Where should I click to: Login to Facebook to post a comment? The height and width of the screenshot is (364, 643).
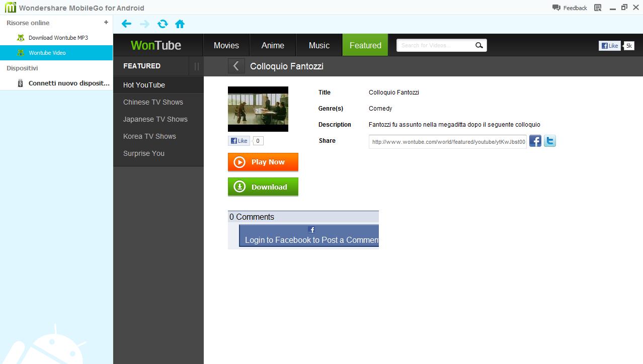point(309,235)
